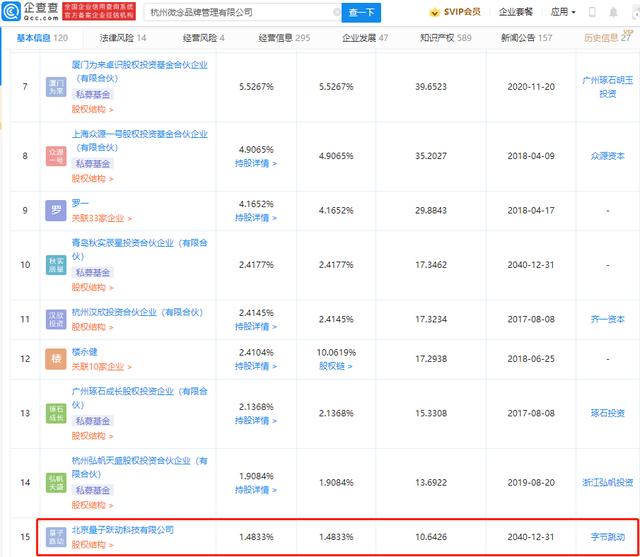Open 浙江弘帆投资 related link

pyautogui.click(x=607, y=483)
